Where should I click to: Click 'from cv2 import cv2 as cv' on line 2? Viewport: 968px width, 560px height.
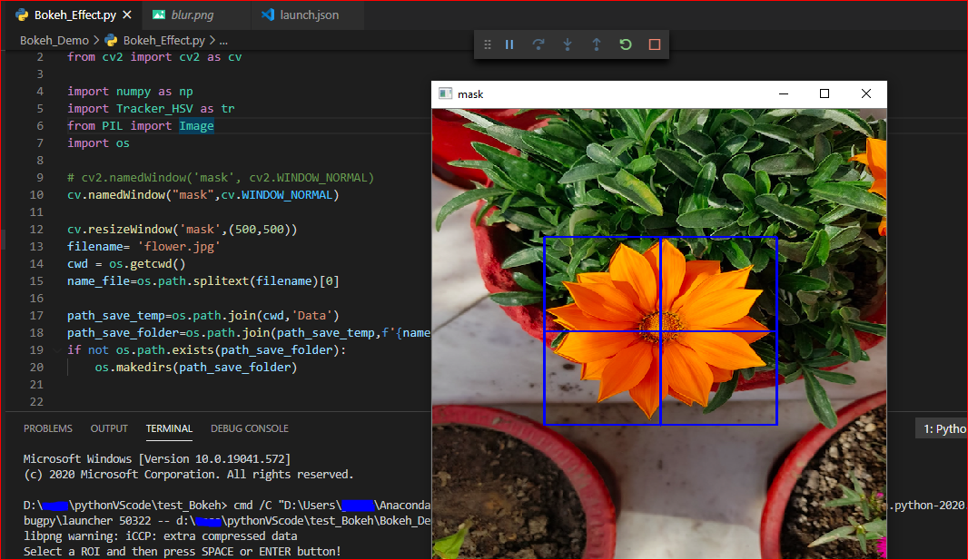154,57
